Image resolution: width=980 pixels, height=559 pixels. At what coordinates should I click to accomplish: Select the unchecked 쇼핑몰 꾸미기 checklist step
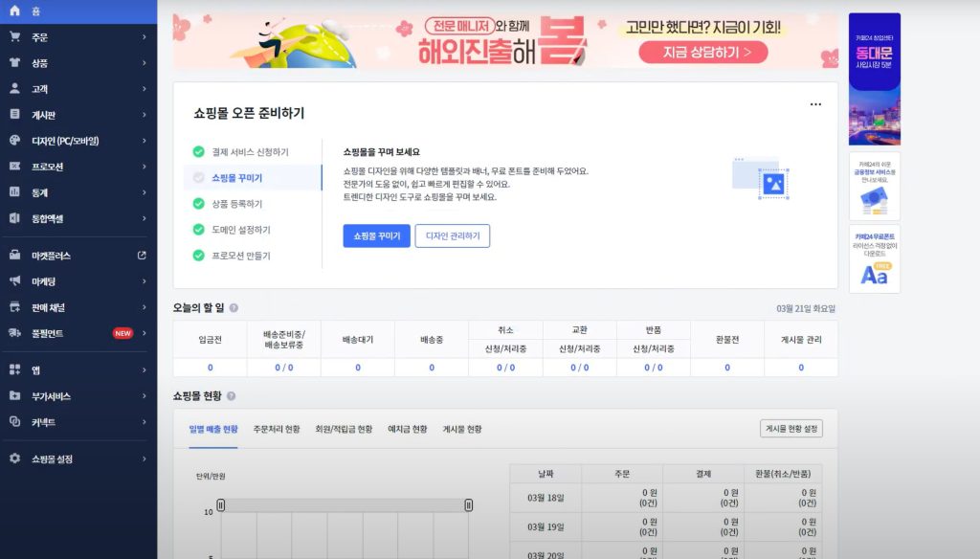point(236,178)
